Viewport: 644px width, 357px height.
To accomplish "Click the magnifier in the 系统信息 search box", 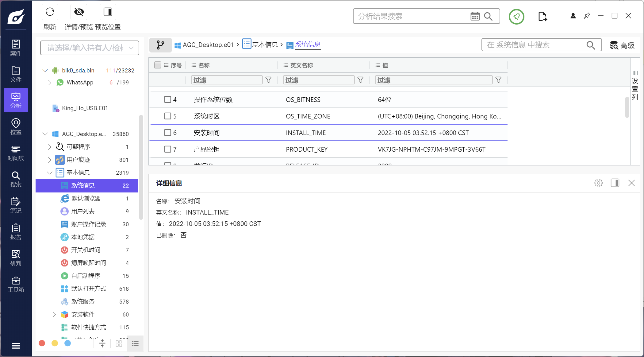I will pos(591,45).
